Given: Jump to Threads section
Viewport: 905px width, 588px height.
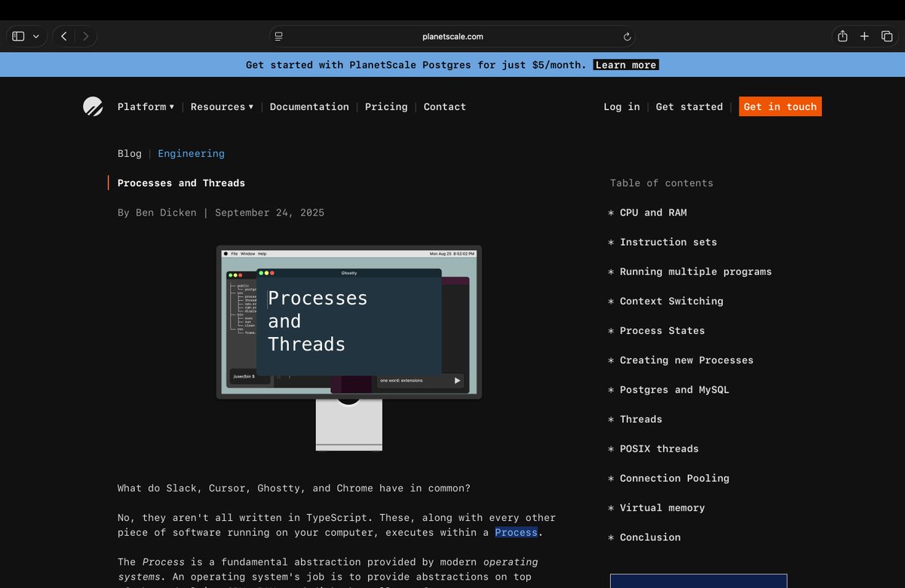Looking at the screenshot, I should click(x=641, y=419).
